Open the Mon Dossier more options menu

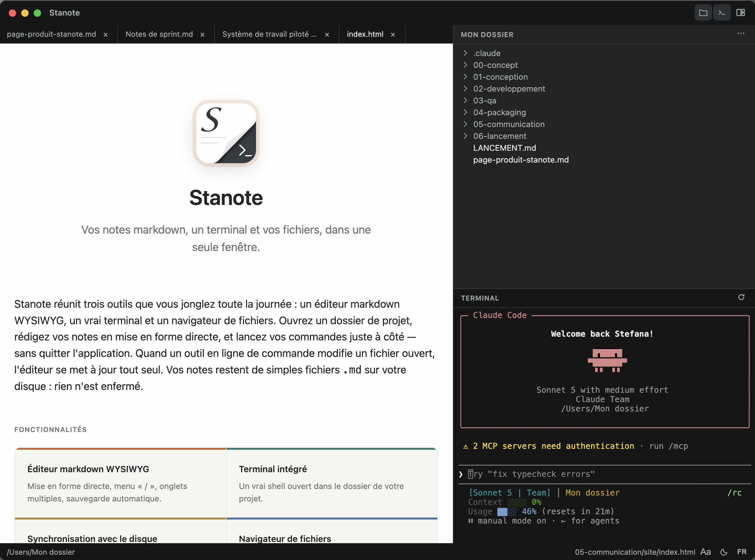pyautogui.click(x=741, y=34)
